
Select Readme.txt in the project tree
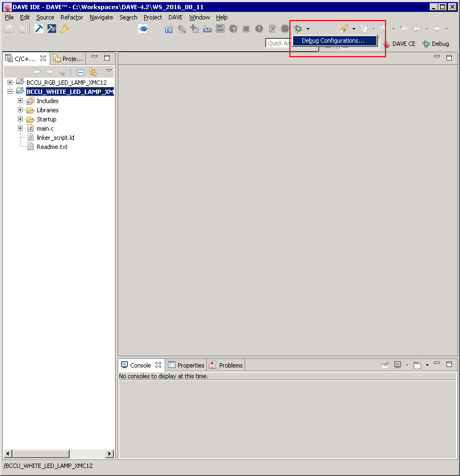[52, 147]
